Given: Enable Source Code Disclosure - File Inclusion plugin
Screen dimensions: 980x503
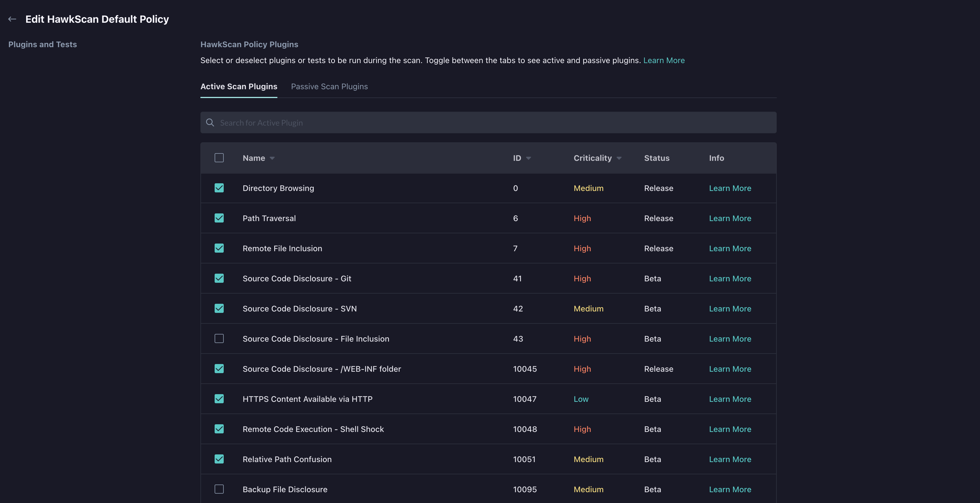Looking at the screenshot, I should point(219,338).
